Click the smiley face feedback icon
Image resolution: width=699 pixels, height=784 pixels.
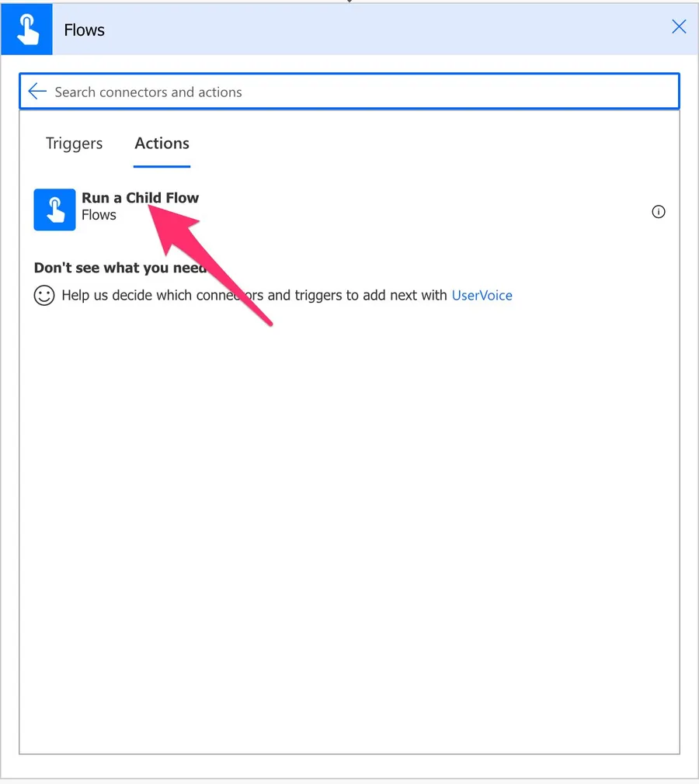click(x=44, y=296)
